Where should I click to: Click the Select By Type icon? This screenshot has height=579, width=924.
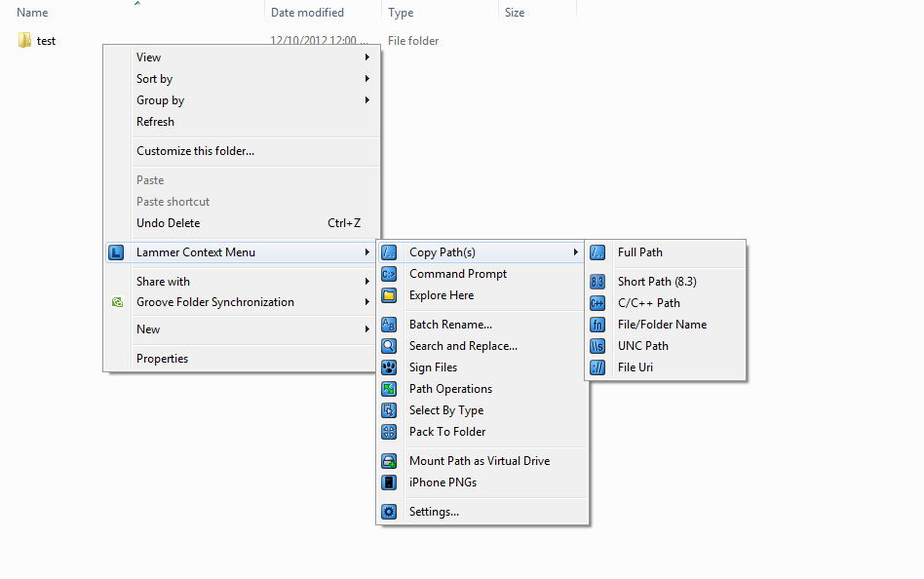coord(389,410)
